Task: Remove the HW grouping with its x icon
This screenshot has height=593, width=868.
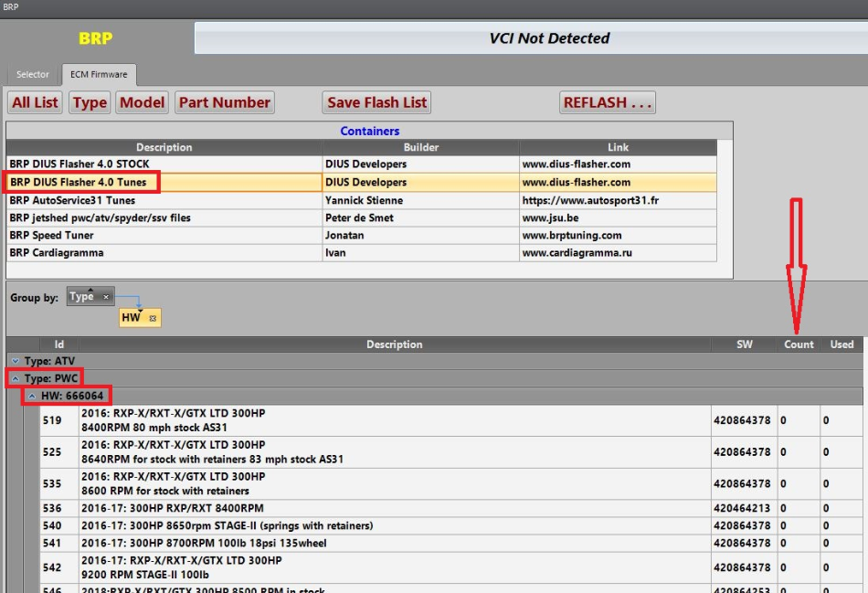Action: tap(153, 318)
